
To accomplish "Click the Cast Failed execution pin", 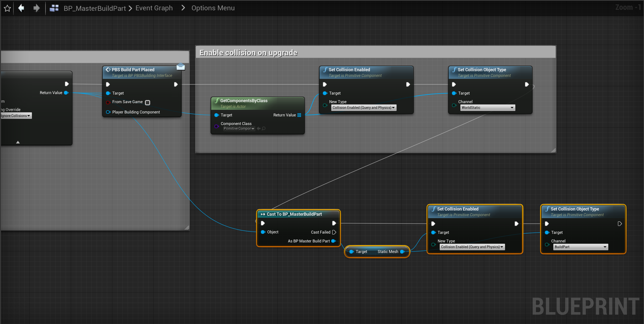I will (334, 232).
